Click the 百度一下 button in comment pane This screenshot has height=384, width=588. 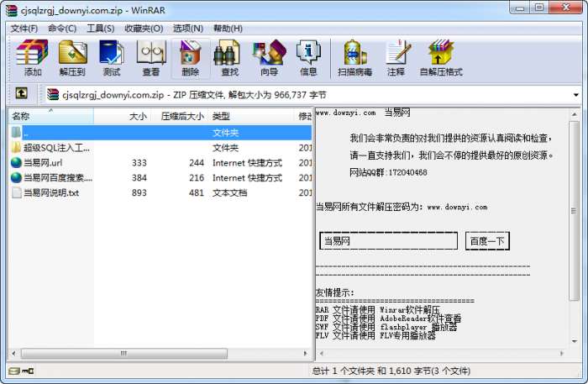tap(487, 241)
